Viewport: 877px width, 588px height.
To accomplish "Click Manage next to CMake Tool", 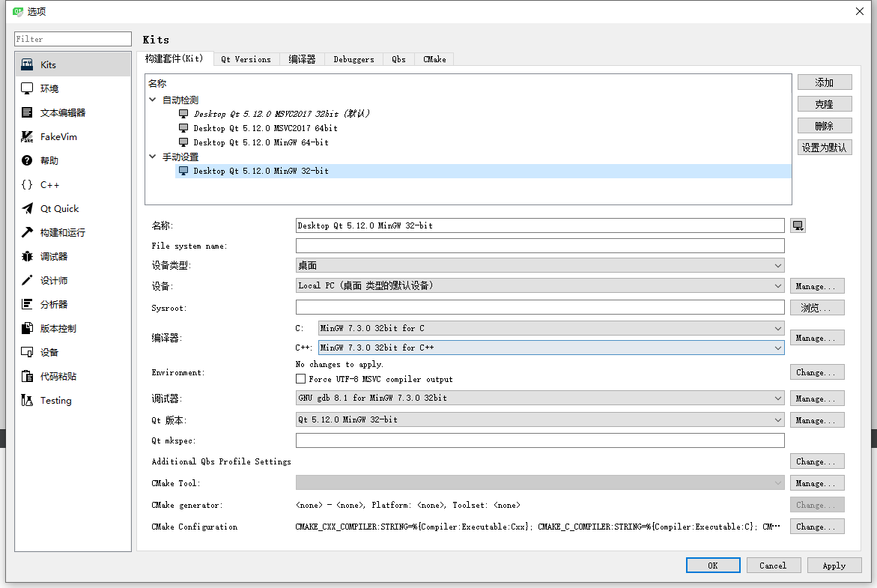I will pos(817,483).
